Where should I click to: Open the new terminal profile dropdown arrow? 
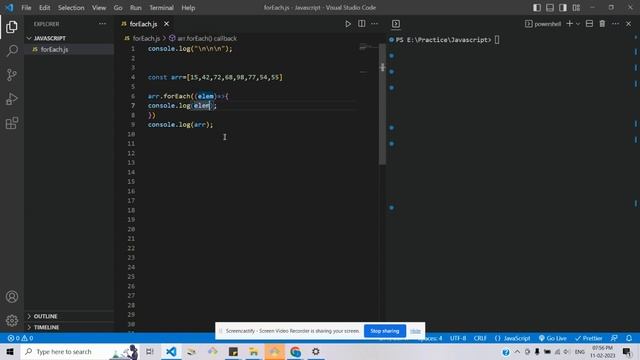tap(578, 24)
